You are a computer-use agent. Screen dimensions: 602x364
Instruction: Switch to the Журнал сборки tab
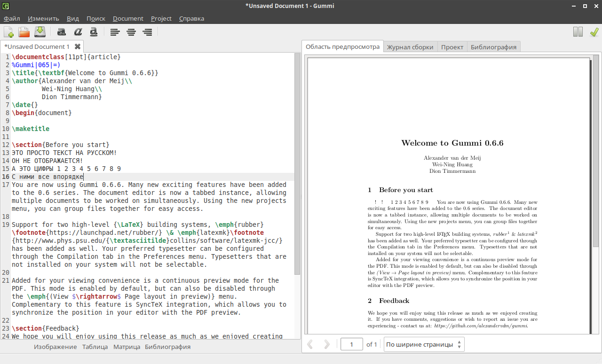pyautogui.click(x=410, y=47)
